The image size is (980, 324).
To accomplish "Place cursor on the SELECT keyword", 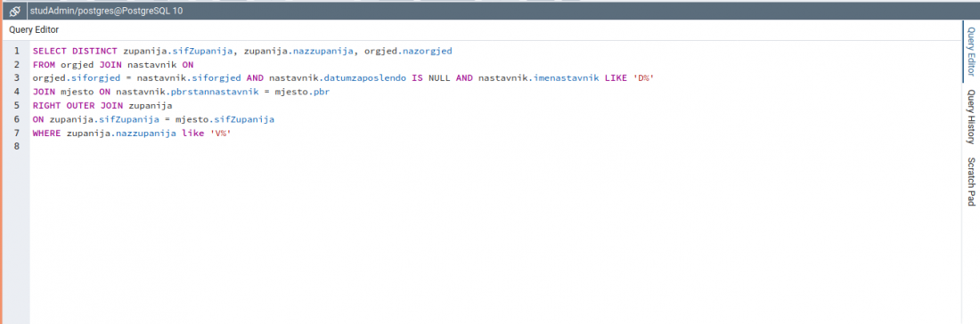I will point(49,51).
